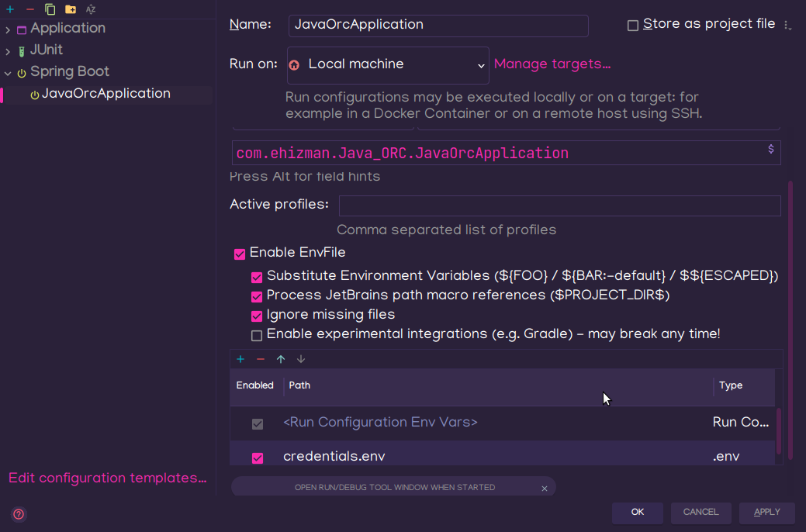Disable the Enable EnvFile checkbox
This screenshot has height=532, width=806.
(240, 254)
